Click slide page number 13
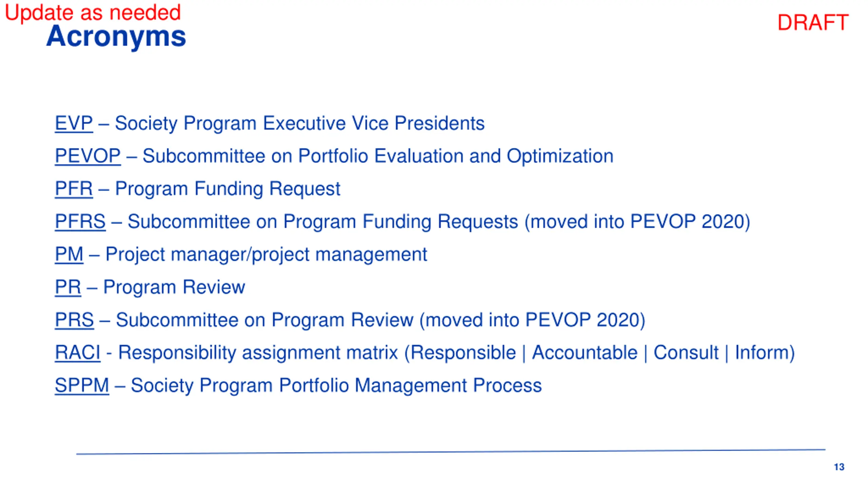This screenshot has width=868, height=488. point(839,467)
